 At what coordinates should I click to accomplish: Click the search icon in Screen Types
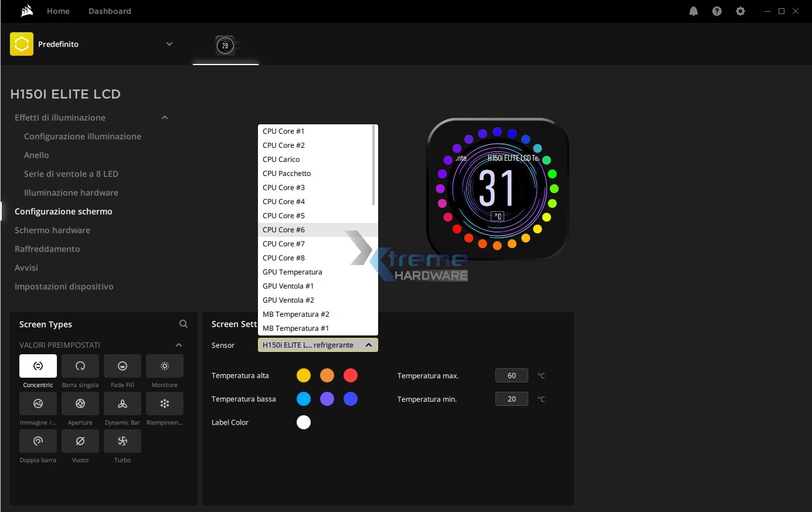click(x=184, y=324)
